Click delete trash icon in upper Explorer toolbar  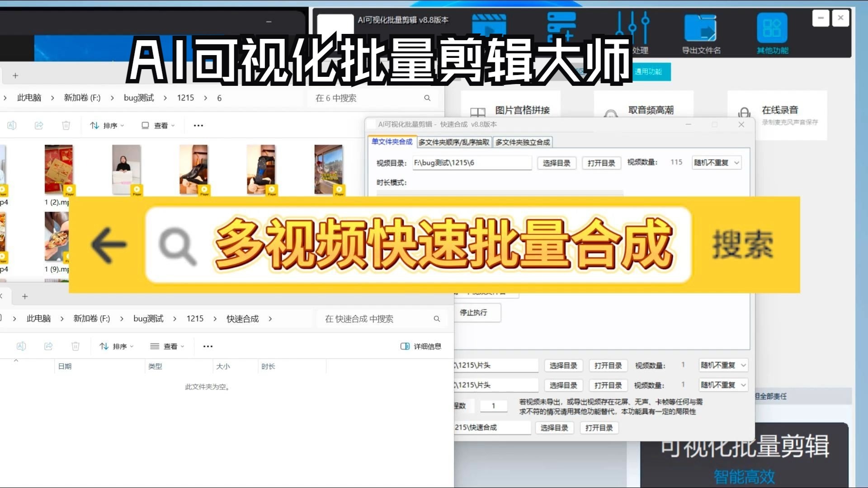[x=66, y=125]
